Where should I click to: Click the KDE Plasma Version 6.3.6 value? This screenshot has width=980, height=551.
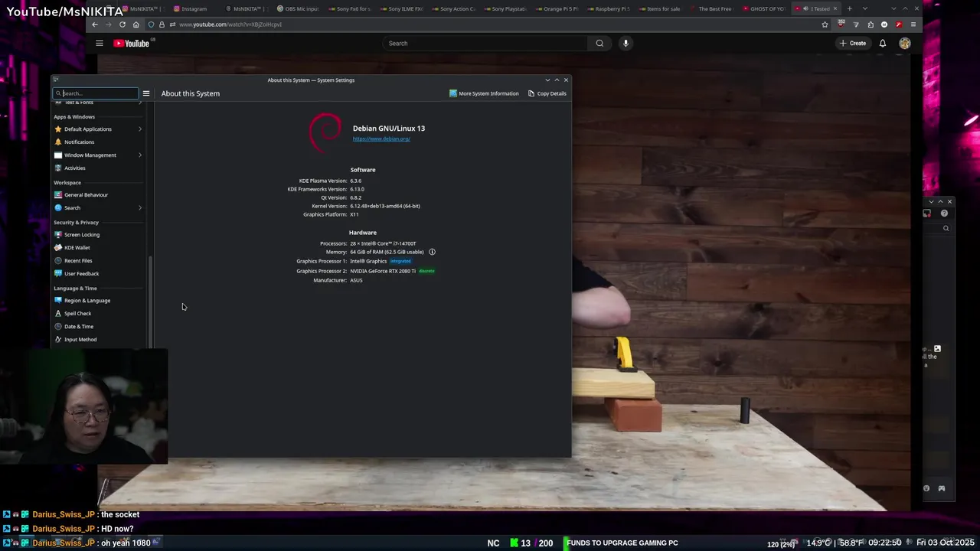[x=356, y=181]
